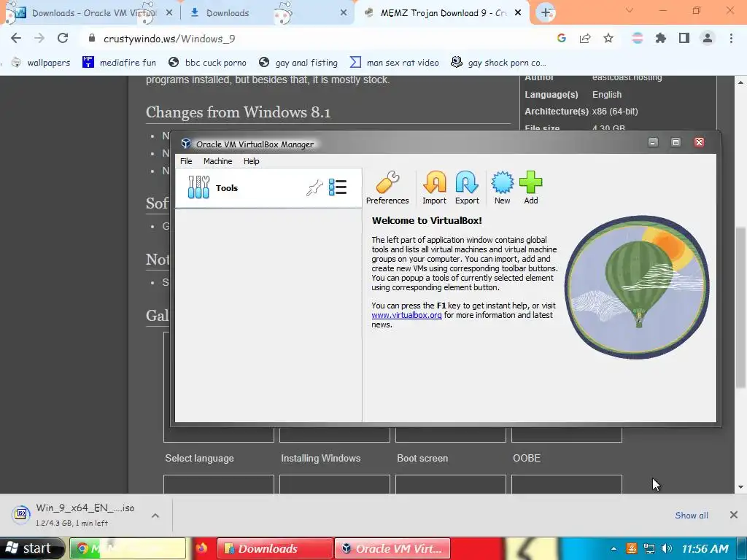Viewport: 747px width, 560px height.
Task: Click the Import appliance icon
Action: click(x=435, y=187)
